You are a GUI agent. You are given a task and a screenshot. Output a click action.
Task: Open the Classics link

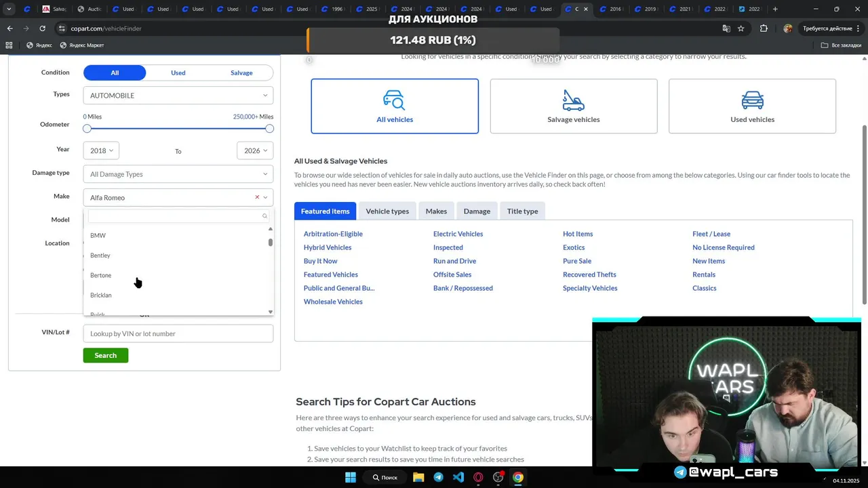[x=704, y=288]
